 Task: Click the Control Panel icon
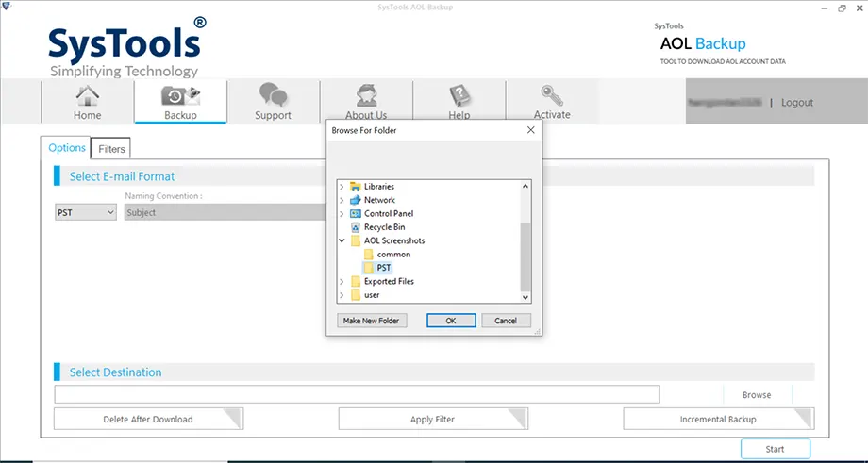(x=356, y=213)
